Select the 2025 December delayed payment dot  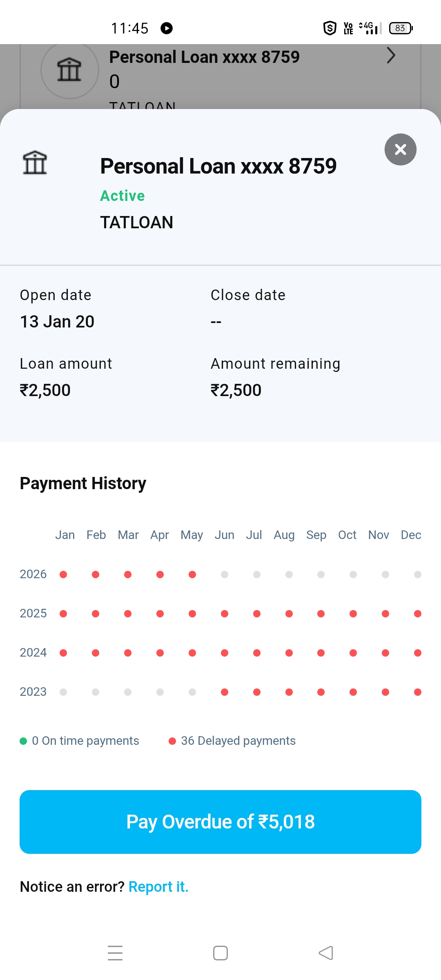click(x=418, y=614)
